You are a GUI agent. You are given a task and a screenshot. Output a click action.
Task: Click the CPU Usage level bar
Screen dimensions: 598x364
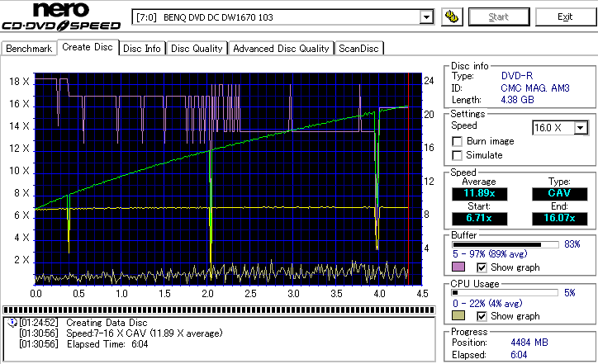505,293
